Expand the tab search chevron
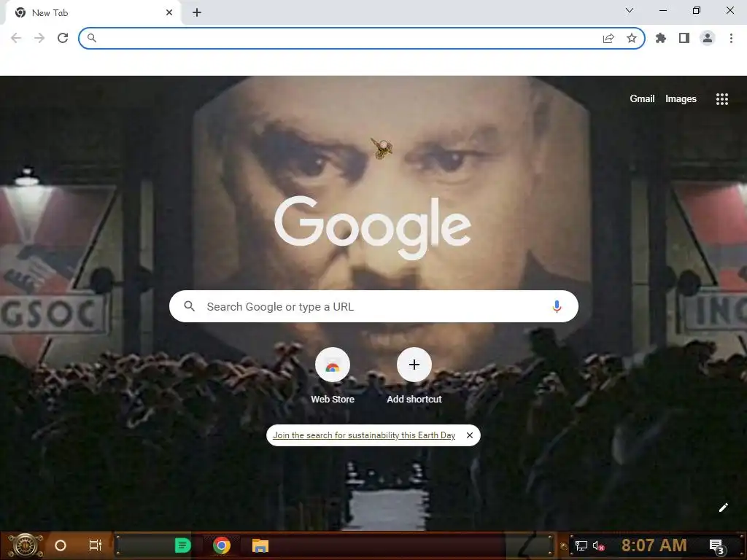This screenshot has height=560, width=747. click(x=630, y=10)
